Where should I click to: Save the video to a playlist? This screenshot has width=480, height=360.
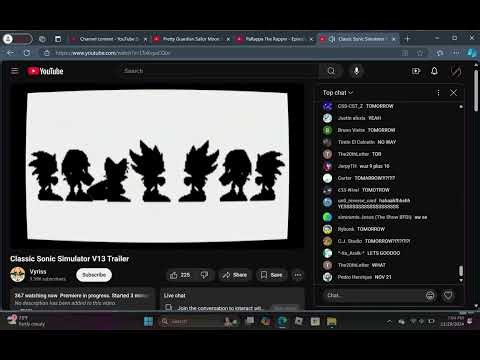click(x=272, y=275)
